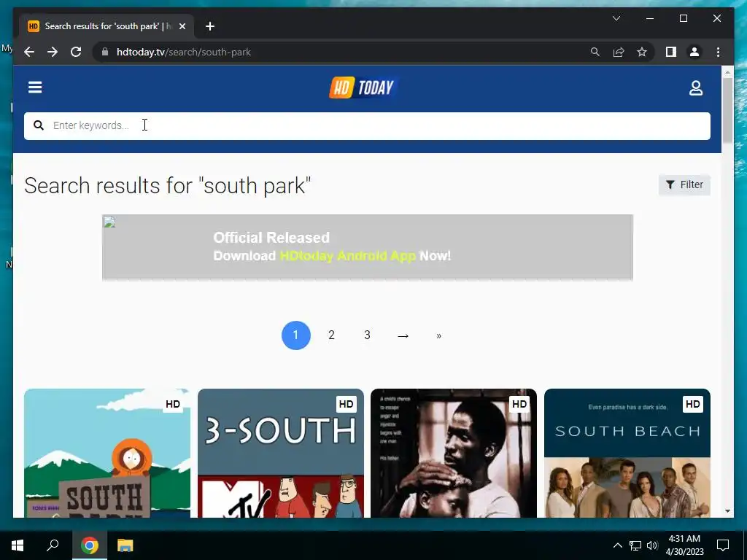
Task: Click the search magnifier in keyword box
Action: (39, 125)
